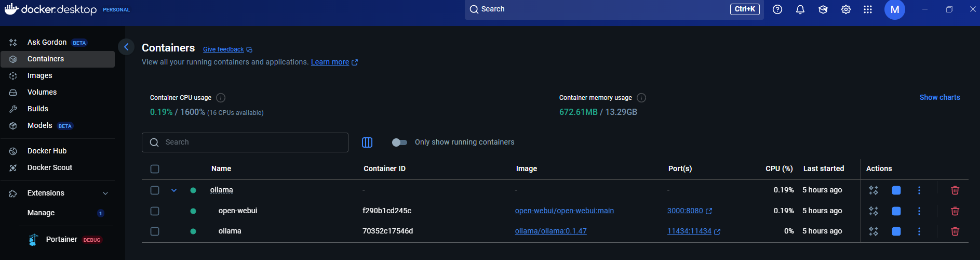Click container ID f290b1cd245c
Image resolution: width=980 pixels, height=260 pixels.
(387, 211)
